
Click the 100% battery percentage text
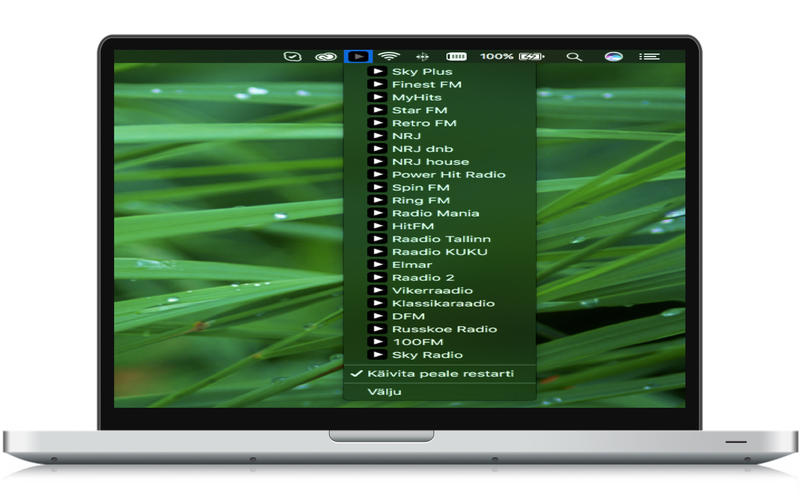[x=496, y=56]
